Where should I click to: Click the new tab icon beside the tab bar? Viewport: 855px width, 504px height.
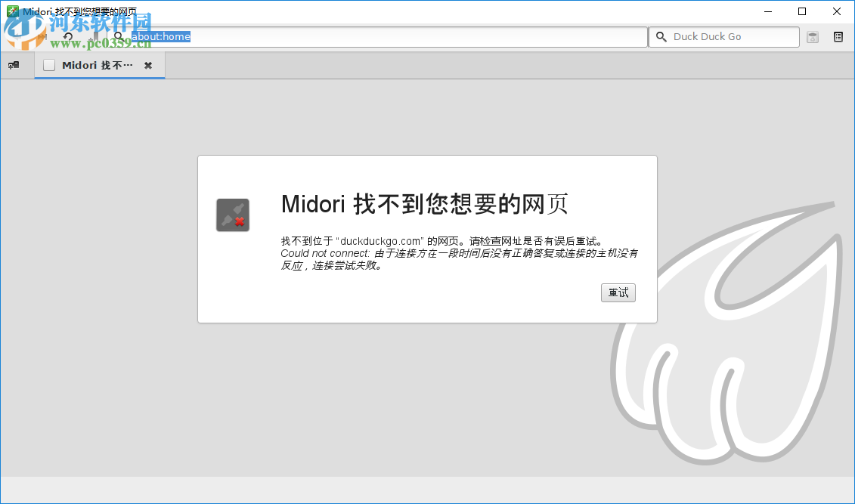[14, 65]
